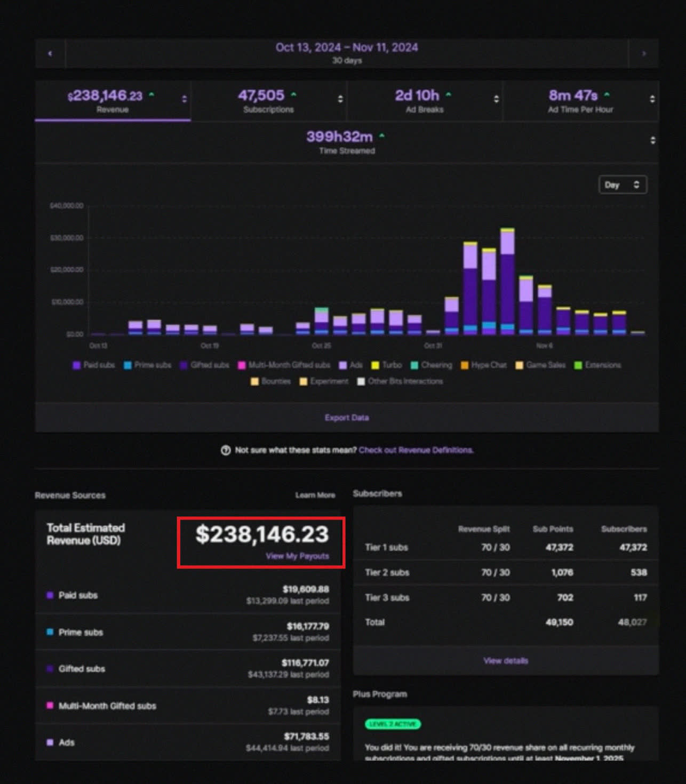Click Multi-Month Gifted subs legend icon
686x784 pixels.
coord(242,365)
